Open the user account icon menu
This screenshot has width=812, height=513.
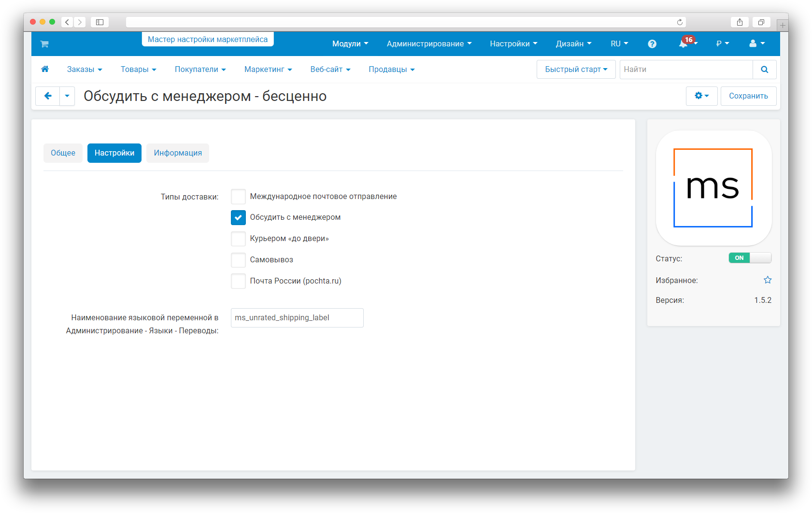point(756,43)
